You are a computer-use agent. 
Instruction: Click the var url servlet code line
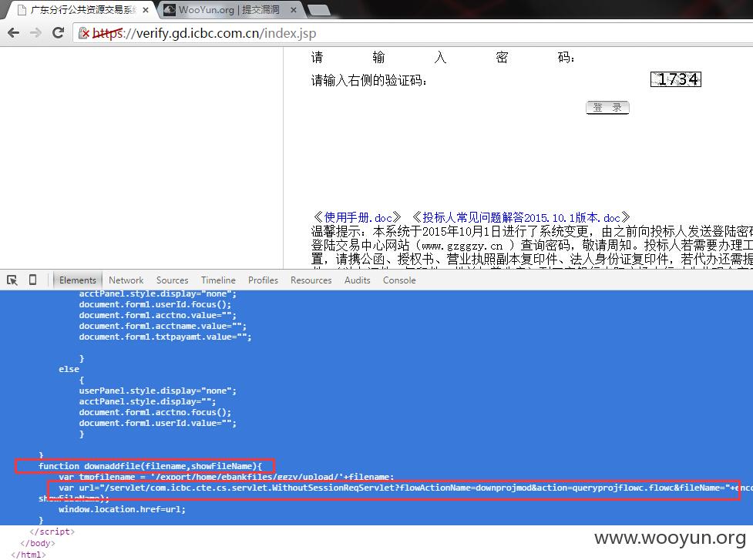tap(405, 488)
